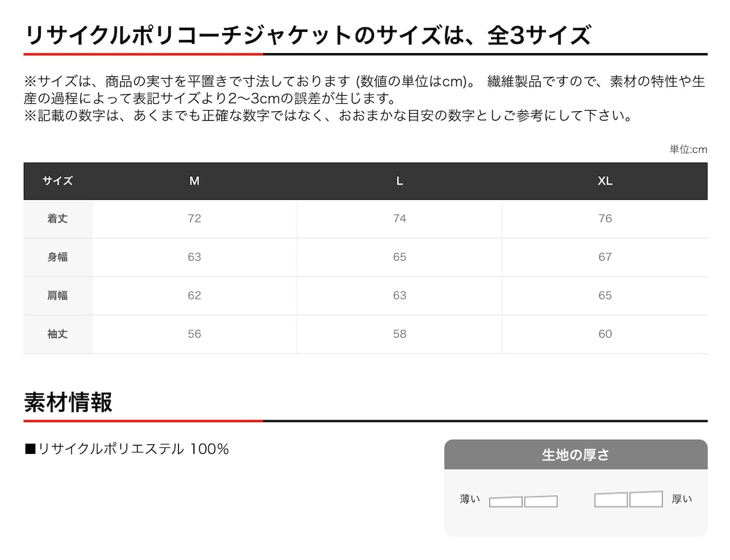Select the XL size column header
This screenshot has height=560, width=730.
605,181
